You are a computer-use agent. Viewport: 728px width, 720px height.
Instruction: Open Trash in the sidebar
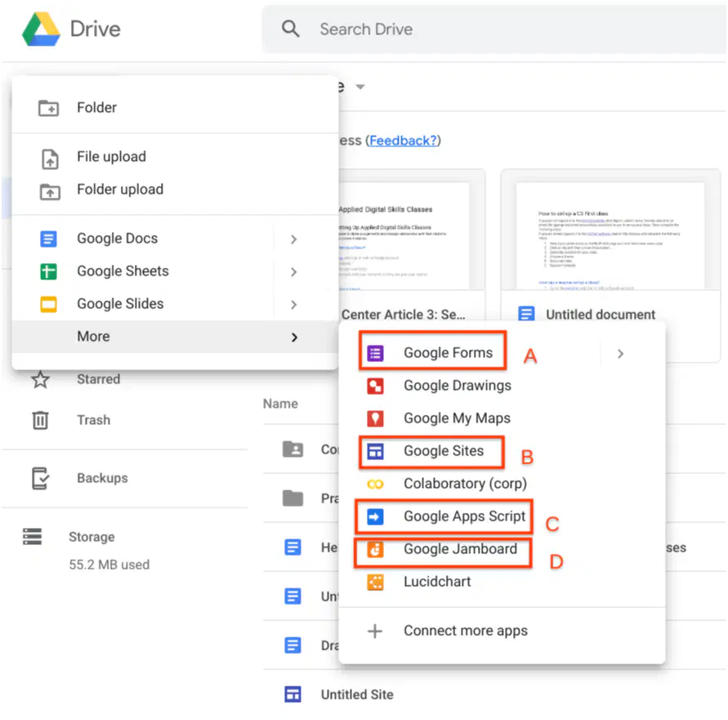(93, 420)
